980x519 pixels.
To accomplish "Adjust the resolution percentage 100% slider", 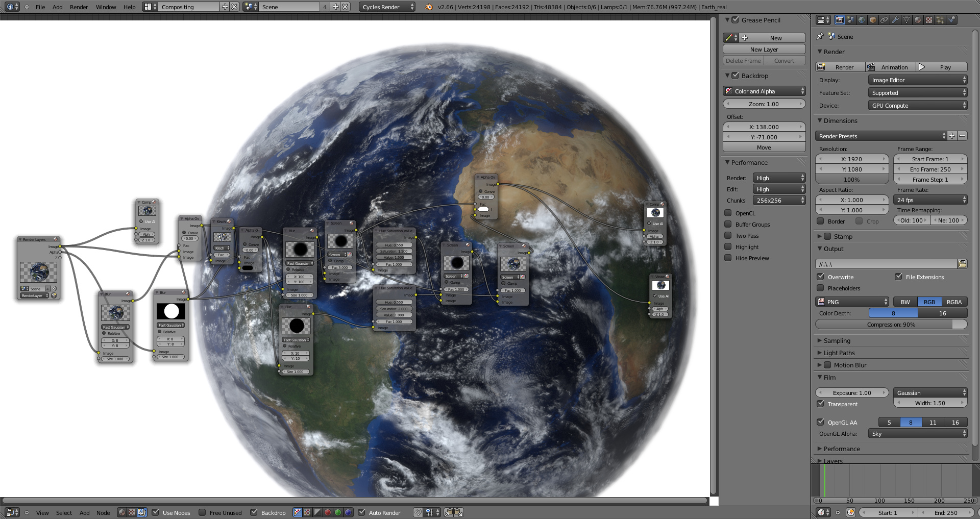I will click(x=852, y=179).
